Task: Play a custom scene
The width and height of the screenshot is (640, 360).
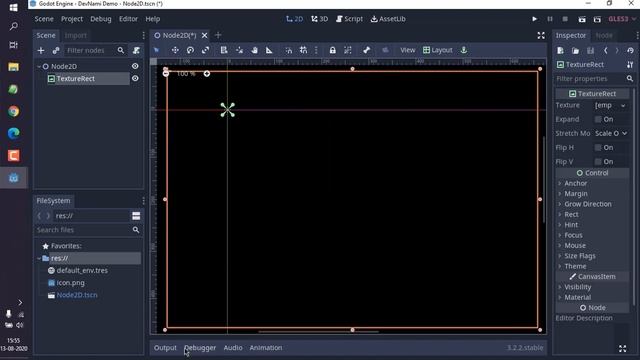Action: (597, 19)
